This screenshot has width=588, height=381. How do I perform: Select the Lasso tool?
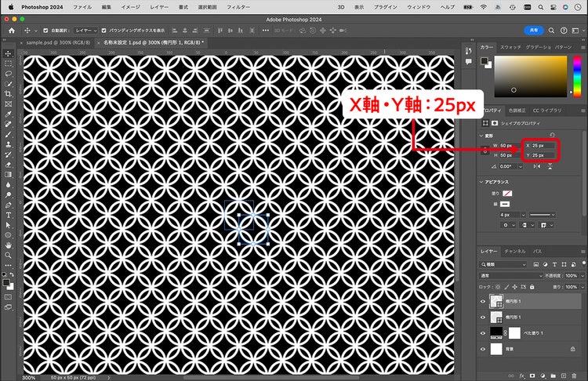point(8,74)
